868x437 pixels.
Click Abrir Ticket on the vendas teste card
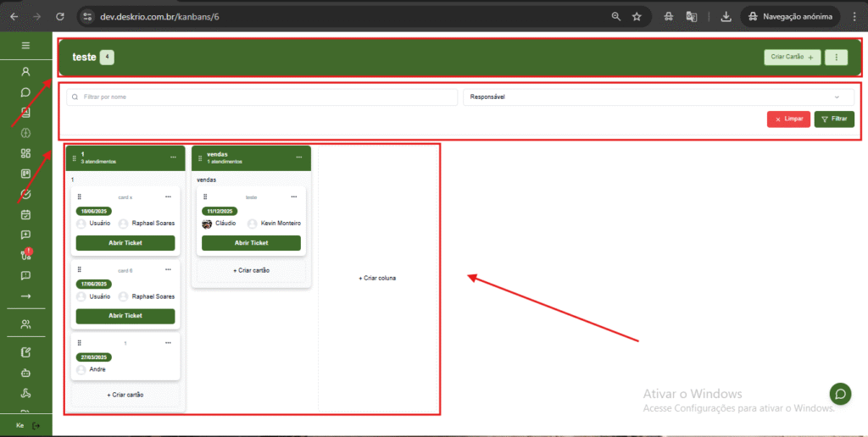click(251, 242)
